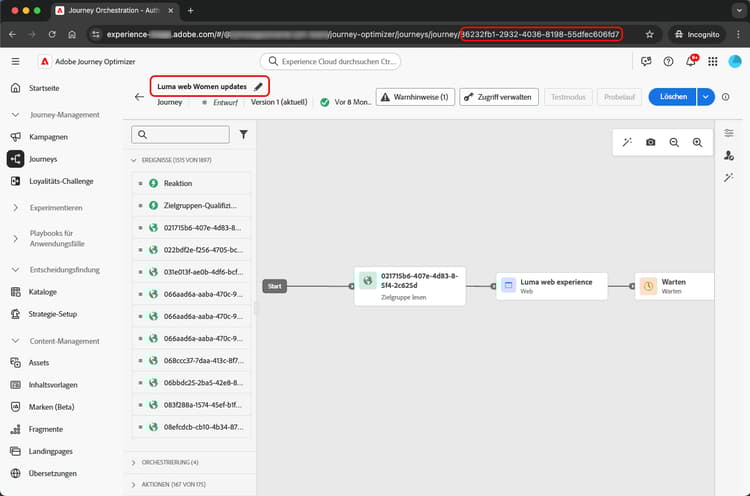This screenshot has width=750, height=496.
Task: Open journey properties sliders icon
Action: point(728,133)
